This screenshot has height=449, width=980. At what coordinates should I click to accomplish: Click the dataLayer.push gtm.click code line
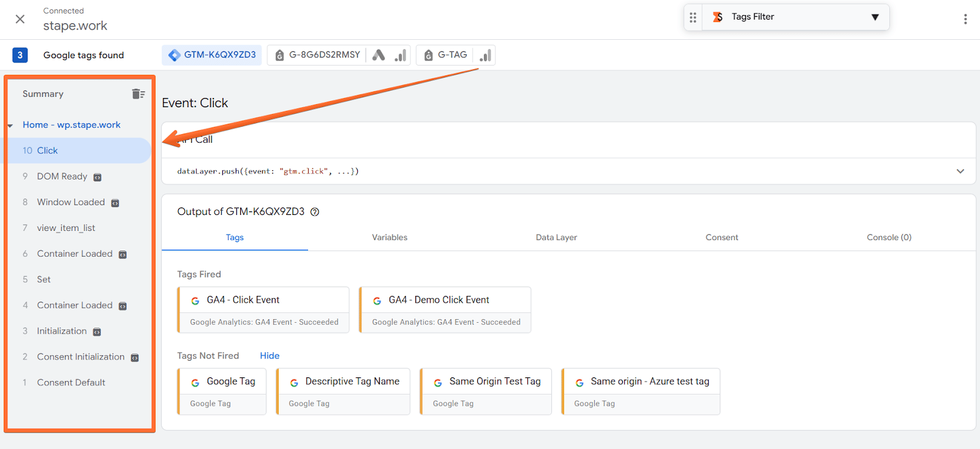268,172
